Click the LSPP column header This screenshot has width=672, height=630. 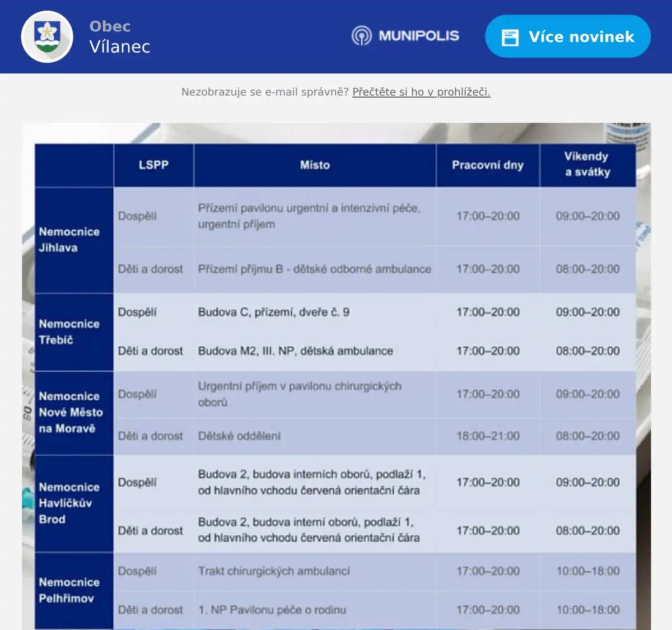tap(153, 165)
